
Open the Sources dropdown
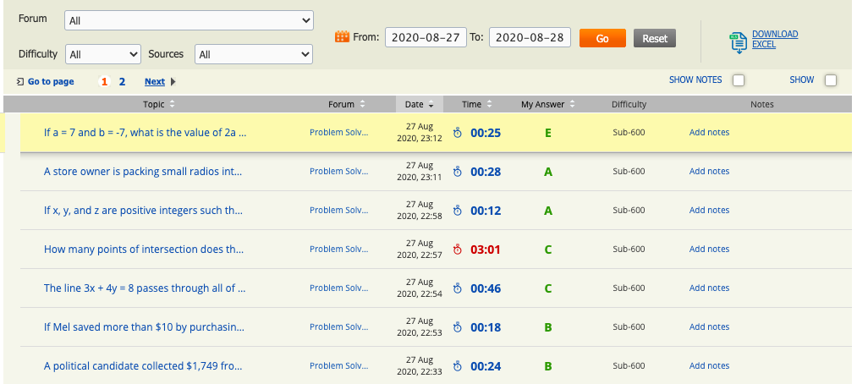(x=254, y=54)
